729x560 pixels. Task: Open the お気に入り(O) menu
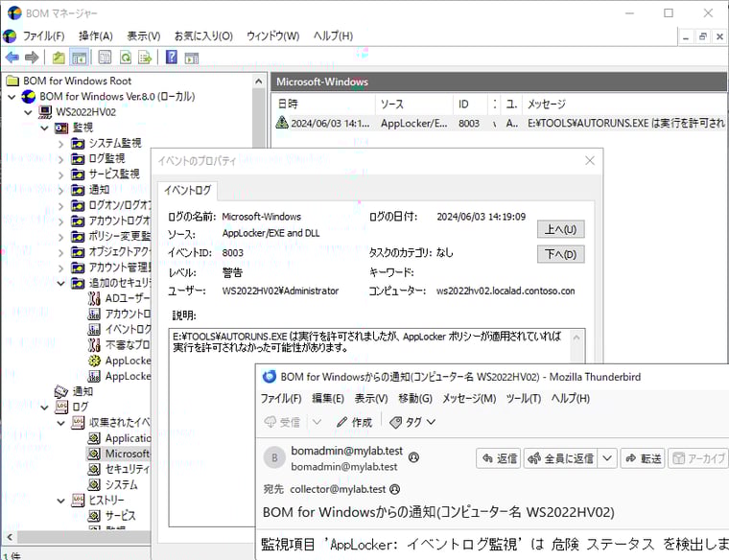(x=203, y=35)
